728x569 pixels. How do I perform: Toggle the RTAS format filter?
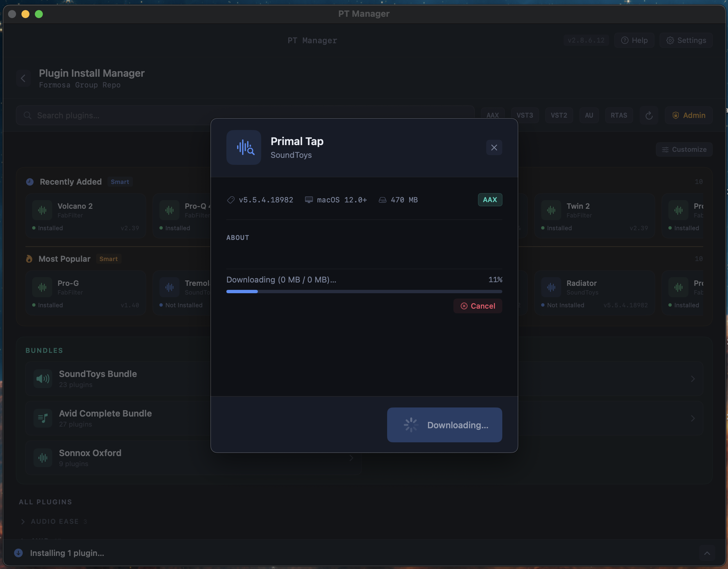(619, 115)
